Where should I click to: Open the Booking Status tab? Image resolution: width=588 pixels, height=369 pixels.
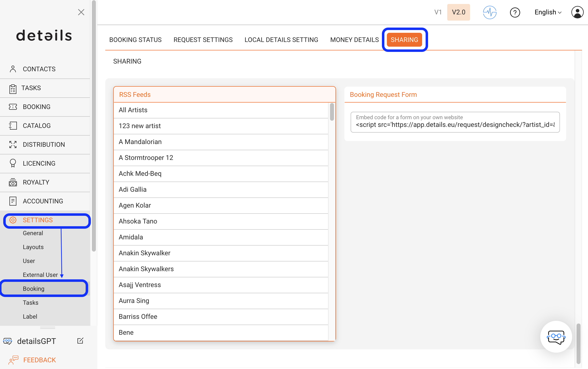point(135,40)
